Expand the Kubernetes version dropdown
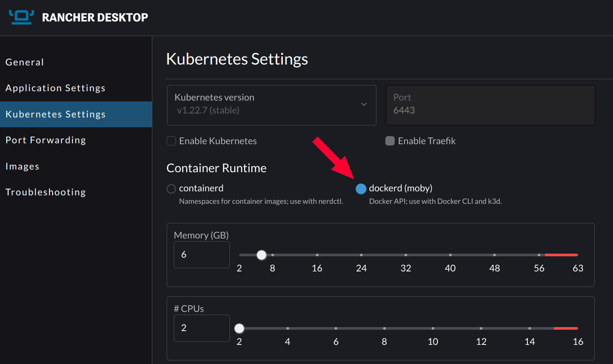Screen dimensions: 613x364 [272, 105]
